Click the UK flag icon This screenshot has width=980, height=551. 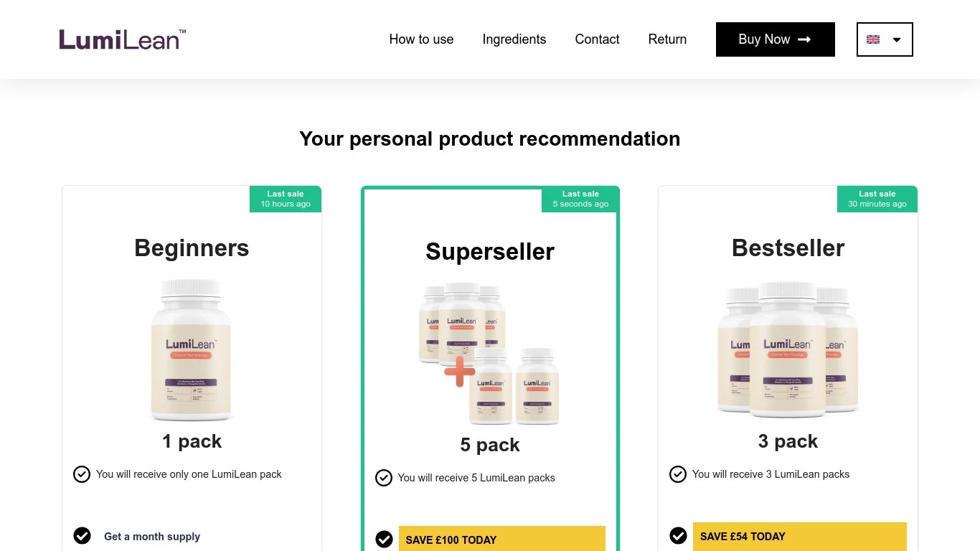873,39
